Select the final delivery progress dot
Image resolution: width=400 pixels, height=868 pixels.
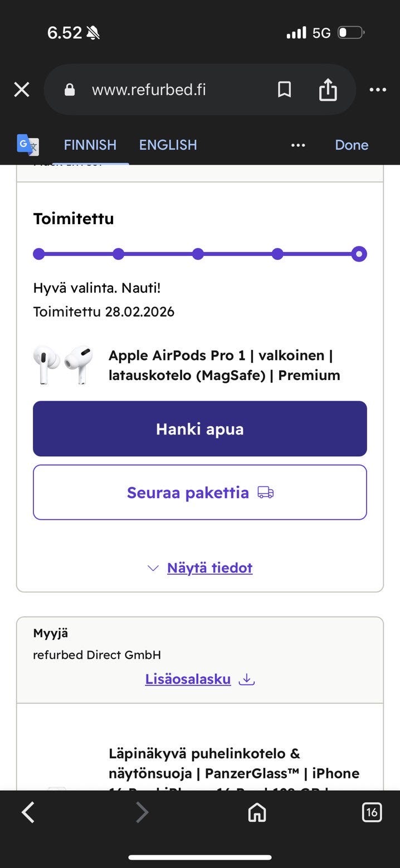pos(359,254)
